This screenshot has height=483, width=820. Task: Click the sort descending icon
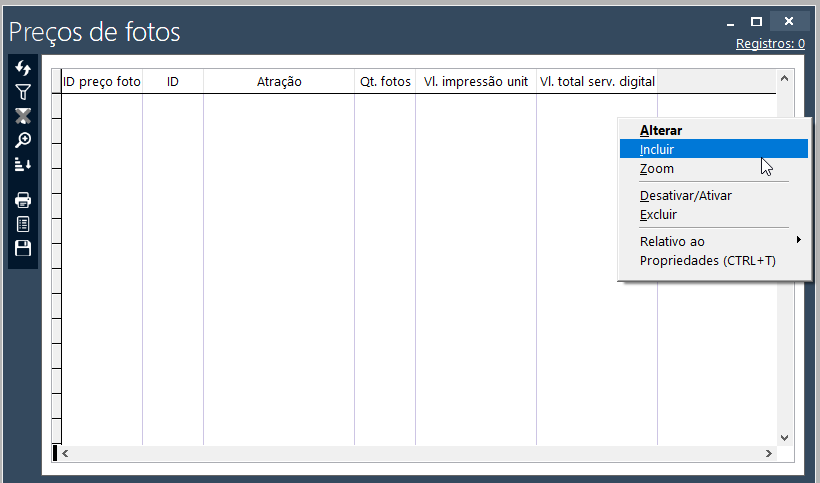(x=23, y=164)
